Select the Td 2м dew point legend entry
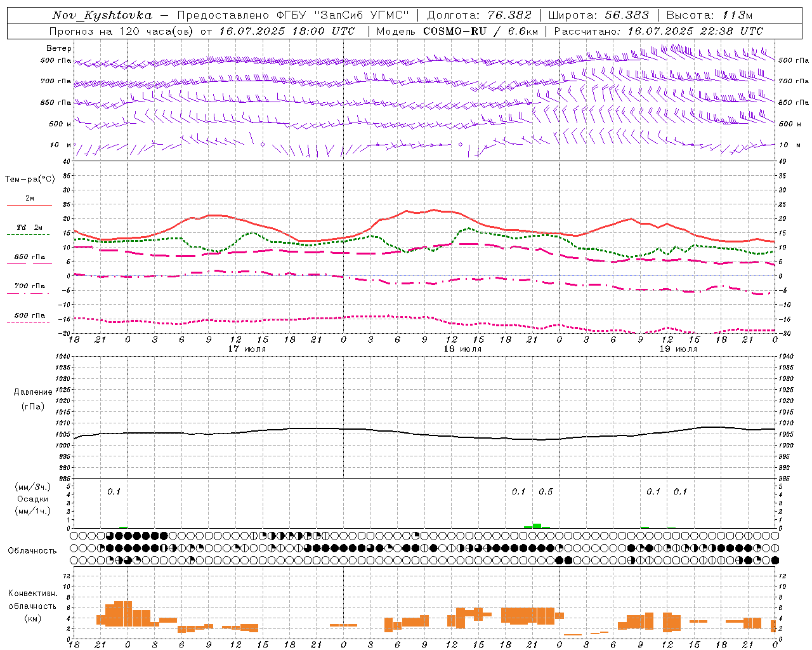812x650 pixels. pos(29,227)
